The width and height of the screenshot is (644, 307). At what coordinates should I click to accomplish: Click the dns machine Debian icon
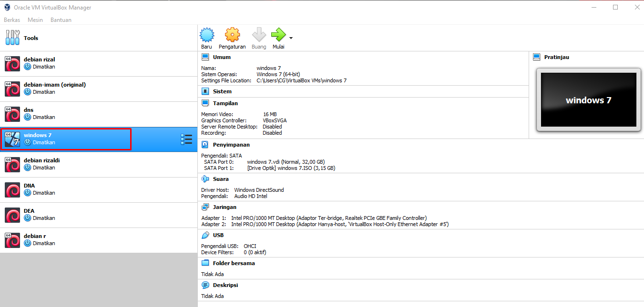[x=12, y=114]
